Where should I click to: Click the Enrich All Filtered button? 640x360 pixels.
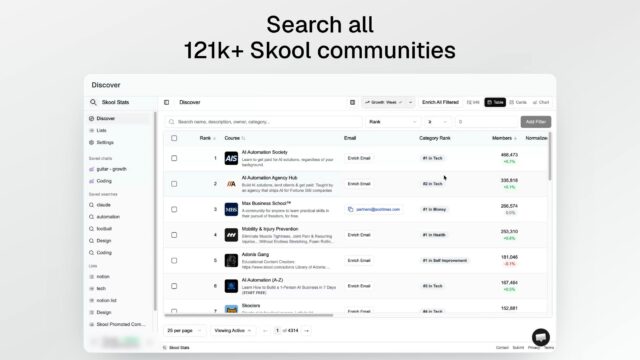click(440, 102)
